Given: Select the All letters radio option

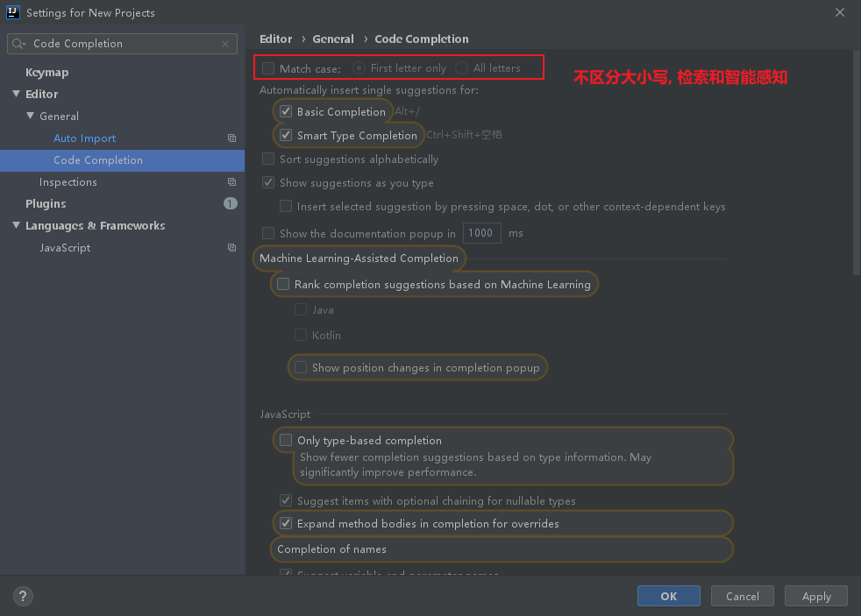Looking at the screenshot, I should 462,68.
